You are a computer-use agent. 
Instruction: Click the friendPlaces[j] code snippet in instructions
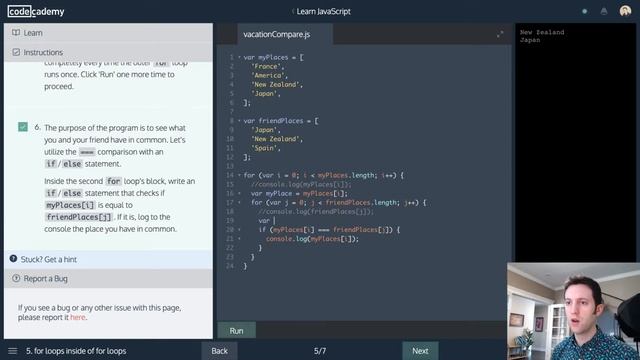tap(78, 217)
